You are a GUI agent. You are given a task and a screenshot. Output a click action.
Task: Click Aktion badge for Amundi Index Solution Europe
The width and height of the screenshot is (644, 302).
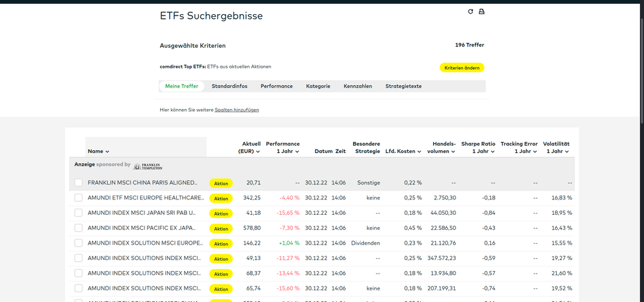(x=221, y=244)
